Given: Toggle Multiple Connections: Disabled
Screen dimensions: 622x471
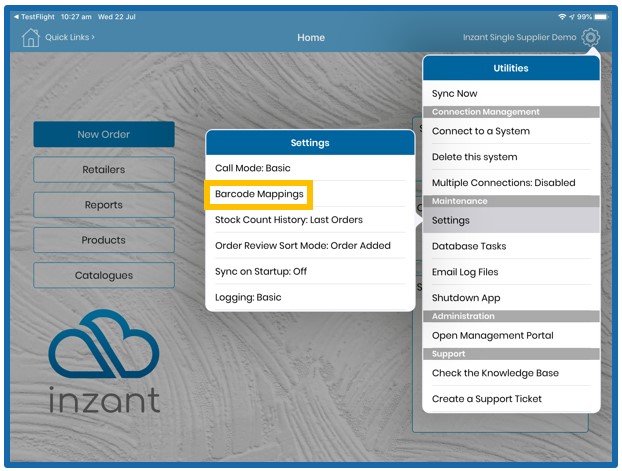Looking at the screenshot, I should [x=511, y=183].
